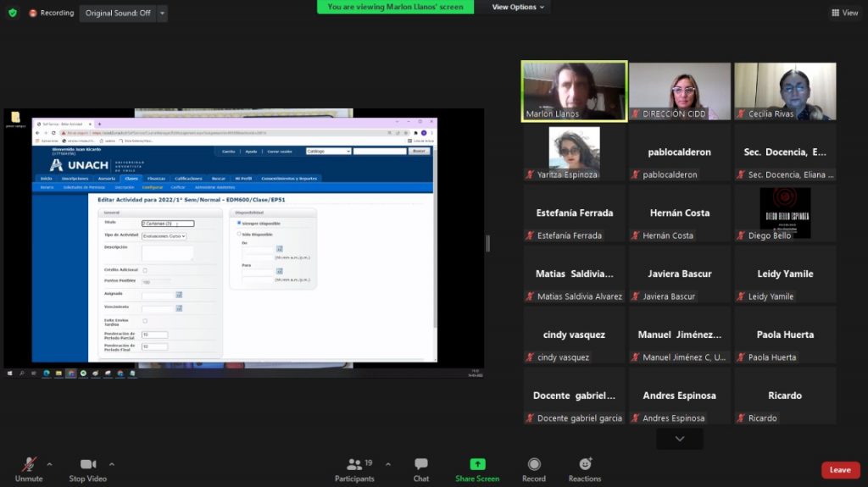Click the Stop Video camera icon
This screenshot has height=487, width=868.
pos(88,464)
